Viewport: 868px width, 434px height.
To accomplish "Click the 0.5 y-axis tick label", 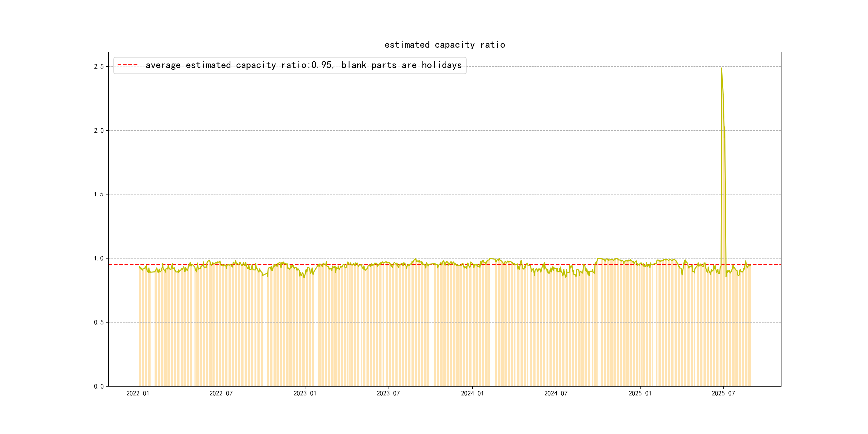I will click(99, 322).
